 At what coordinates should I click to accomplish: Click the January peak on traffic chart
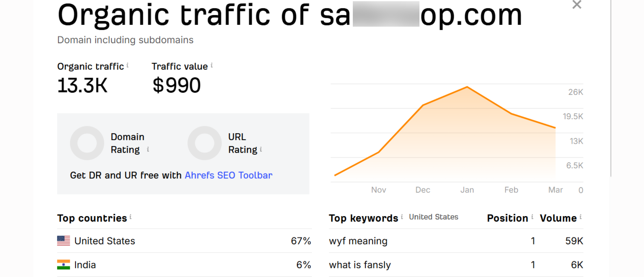click(467, 87)
